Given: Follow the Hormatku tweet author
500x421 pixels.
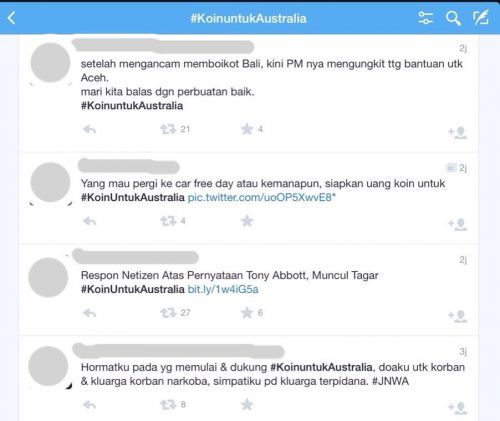Looking at the screenshot, I should 457,408.
